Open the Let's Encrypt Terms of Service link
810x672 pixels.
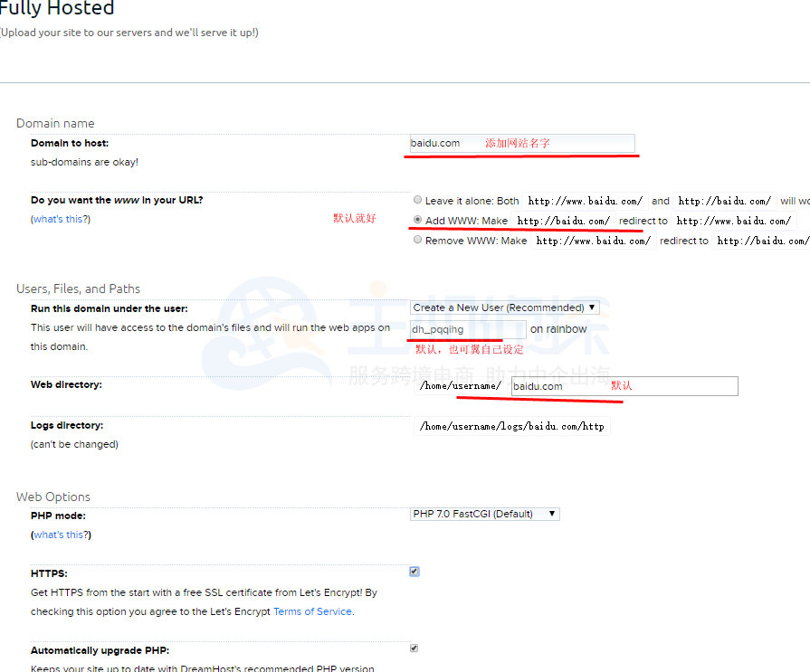click(312, 611)
